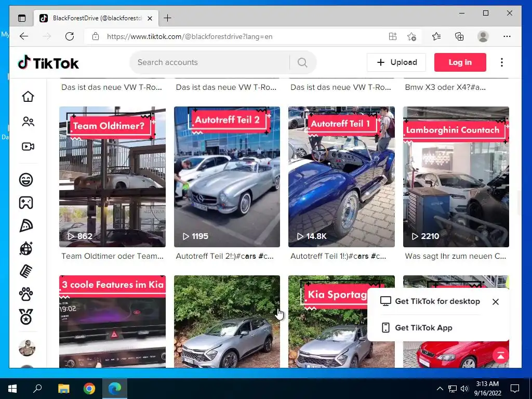Click the site info lock icon
Image resolution: width=532 pixels, height=399 pixels.
pyautogui.click(x=96, y=36)
